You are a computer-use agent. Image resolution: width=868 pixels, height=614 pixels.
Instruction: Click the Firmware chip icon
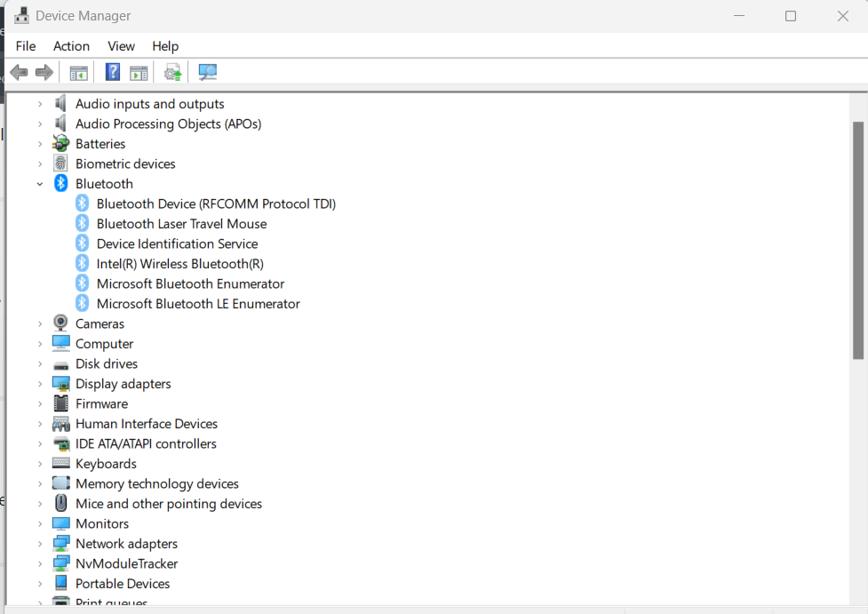point(61,403)
